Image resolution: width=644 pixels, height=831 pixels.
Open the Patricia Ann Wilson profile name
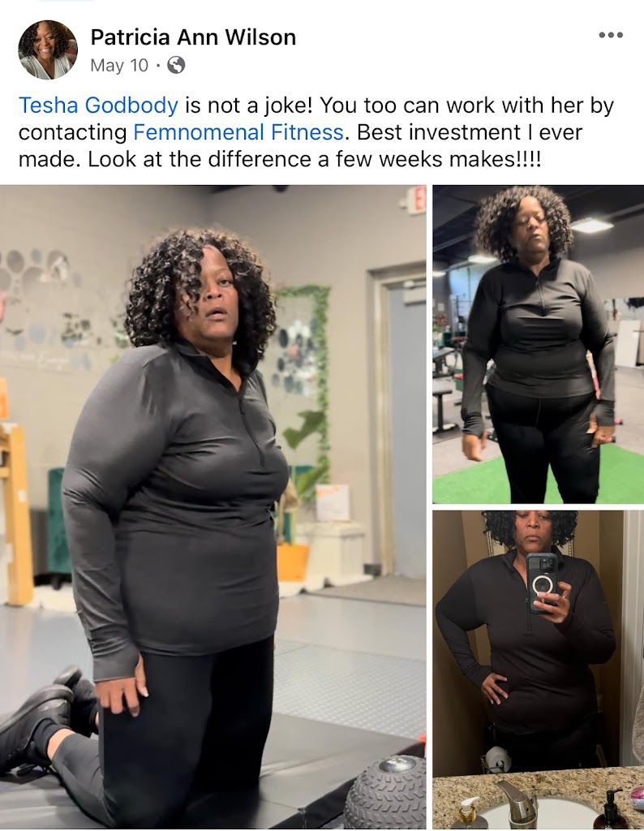point(193,37)
